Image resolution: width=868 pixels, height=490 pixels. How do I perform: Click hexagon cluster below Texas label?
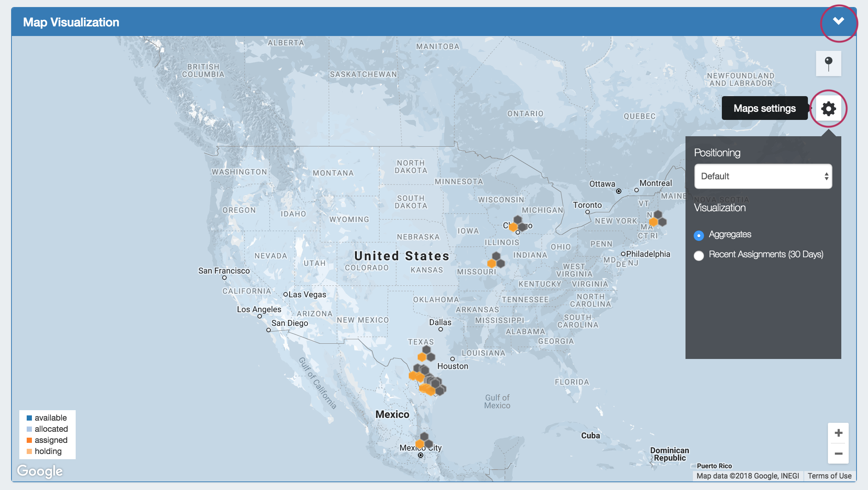pos(426,354)
